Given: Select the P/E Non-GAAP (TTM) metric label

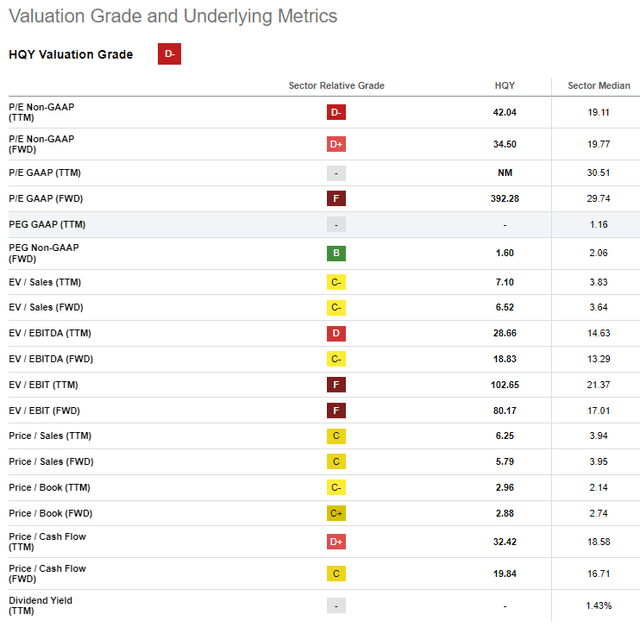Looking at the screenshot, I should [42, 112].
